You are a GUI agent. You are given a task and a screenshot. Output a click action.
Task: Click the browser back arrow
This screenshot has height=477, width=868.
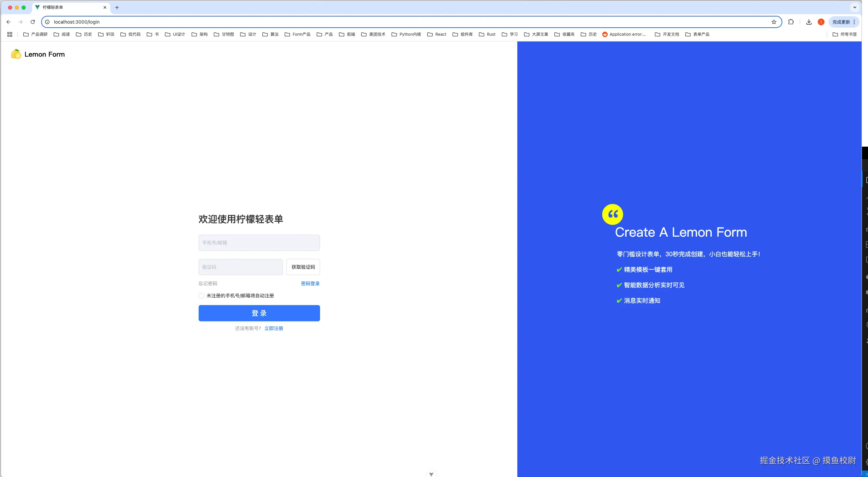click(8, 22)
